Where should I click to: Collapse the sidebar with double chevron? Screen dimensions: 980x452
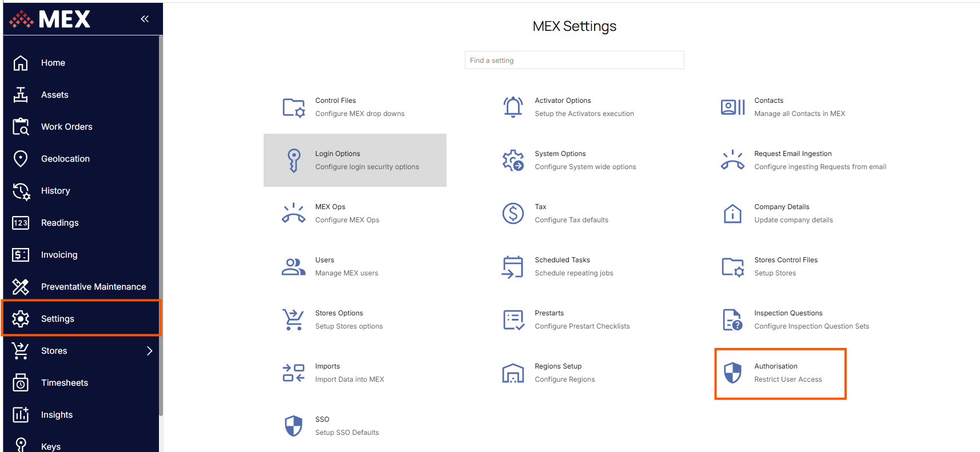pos(145,19)
